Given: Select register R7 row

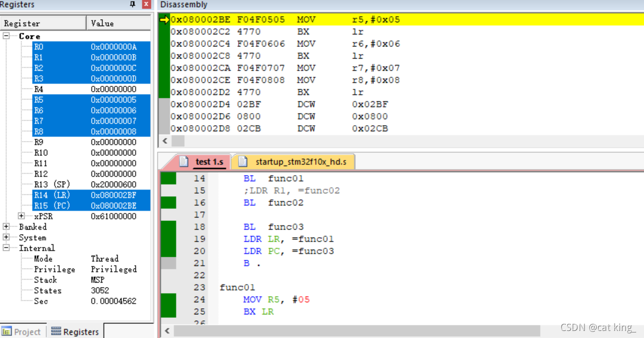Looking at the screenshot, I should coord(91,121).
